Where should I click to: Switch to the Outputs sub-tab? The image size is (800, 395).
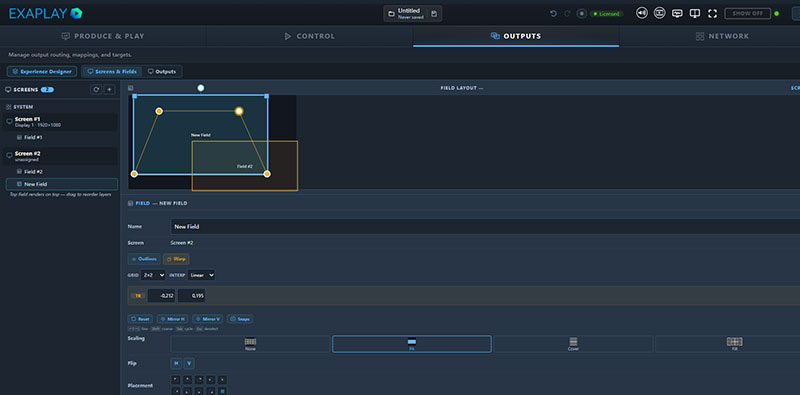[162, 71]
